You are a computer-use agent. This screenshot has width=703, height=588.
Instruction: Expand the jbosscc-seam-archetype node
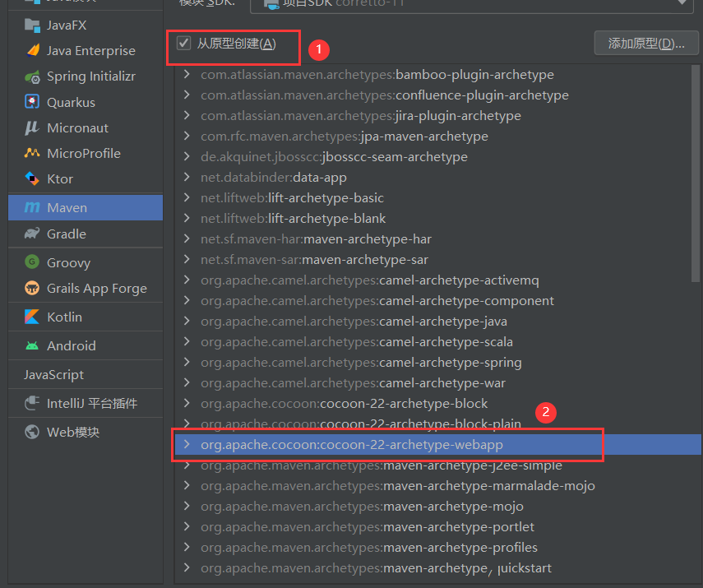coord(187,156)
